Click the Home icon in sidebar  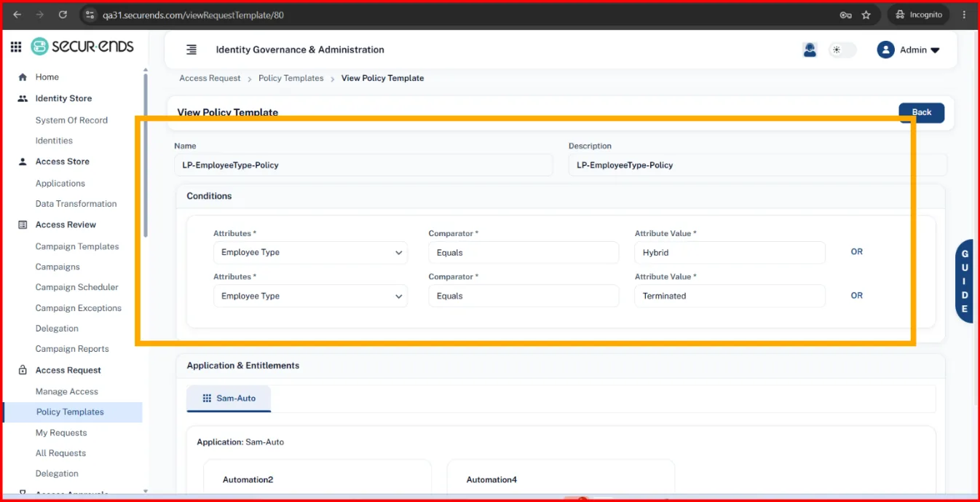coord(23,77)
